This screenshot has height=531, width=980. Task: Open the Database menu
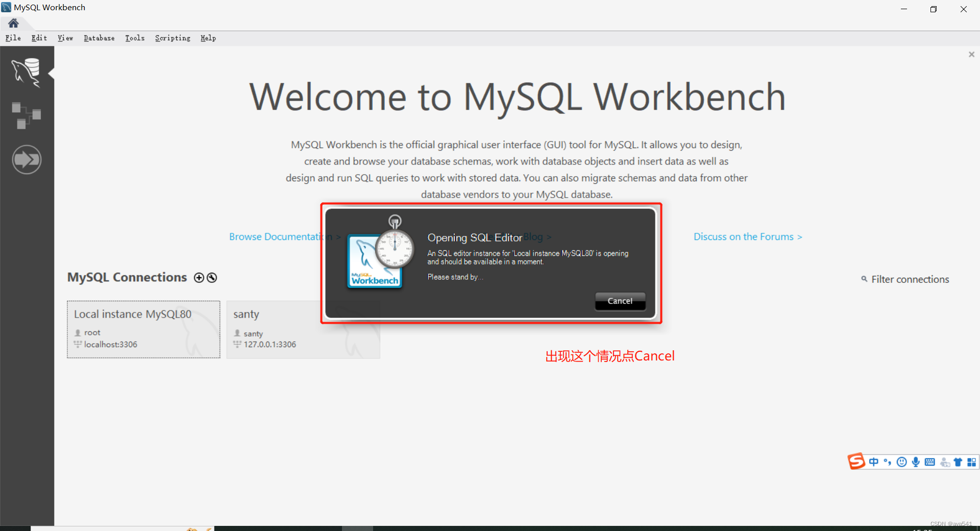pyautogui.click(x=99, y=38)
